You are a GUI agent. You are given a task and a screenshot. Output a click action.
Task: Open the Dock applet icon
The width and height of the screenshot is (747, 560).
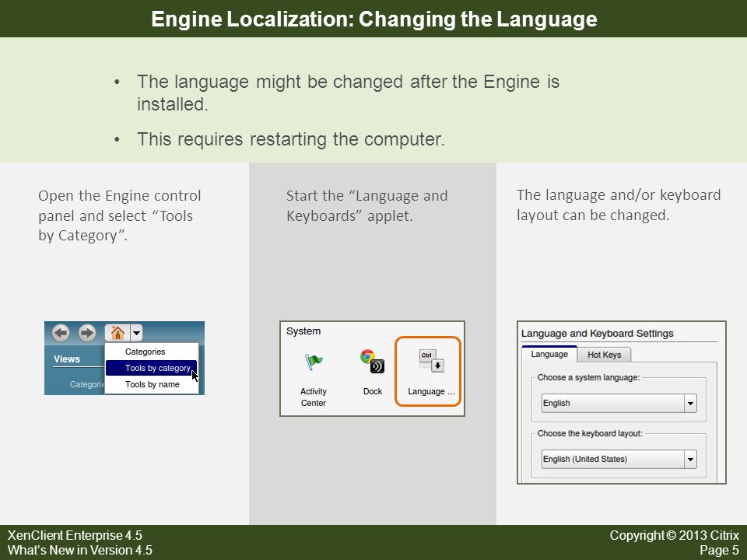click(x=372, y=361)
